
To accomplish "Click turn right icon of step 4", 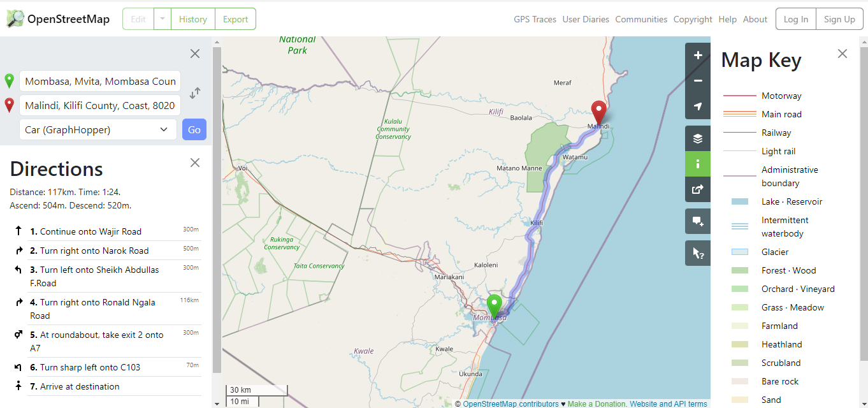I will pyautogui.click(x=18, y=302).
